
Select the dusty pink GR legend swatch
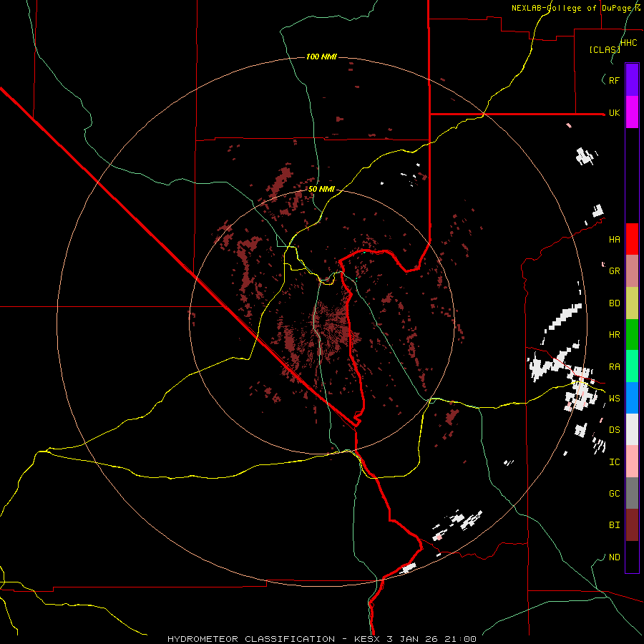click(x=632, y=270)
